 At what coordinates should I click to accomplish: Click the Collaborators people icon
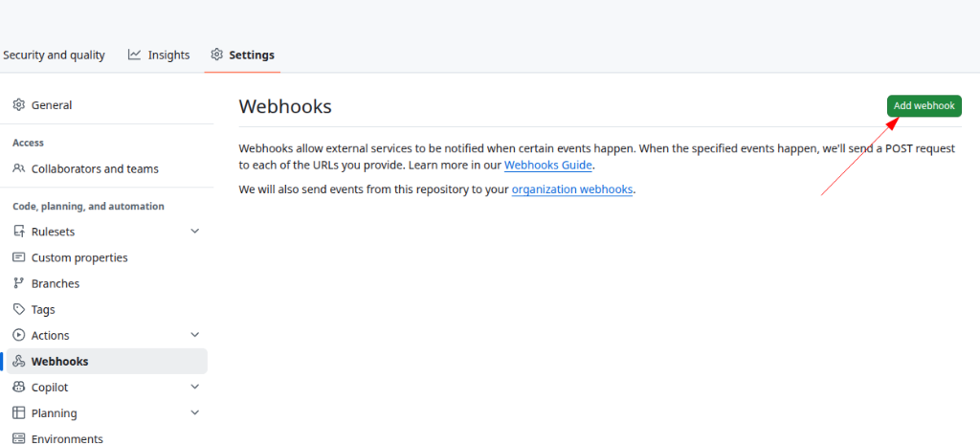19,168
